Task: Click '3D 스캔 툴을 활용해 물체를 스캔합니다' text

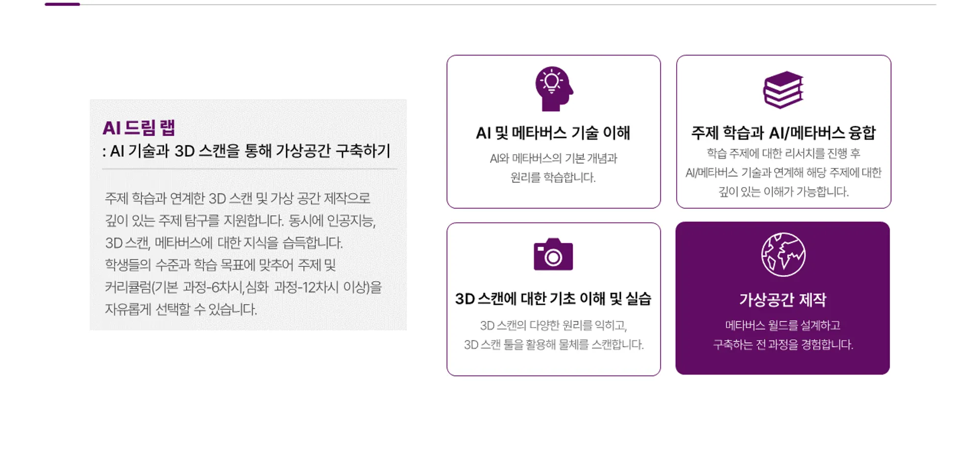Action: click(x=553, y=345)
